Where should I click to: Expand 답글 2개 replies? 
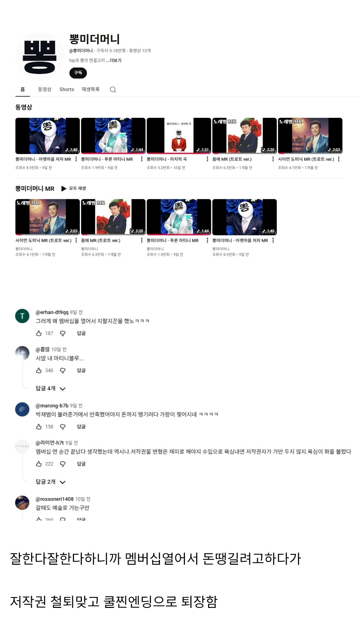pyautogui.click(x=50, y=482)
